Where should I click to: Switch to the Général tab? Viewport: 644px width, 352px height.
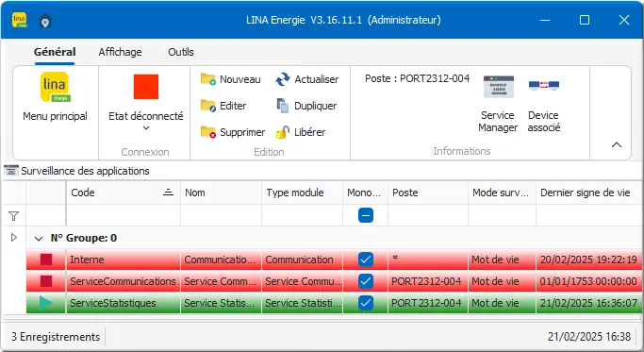[55, 52]
